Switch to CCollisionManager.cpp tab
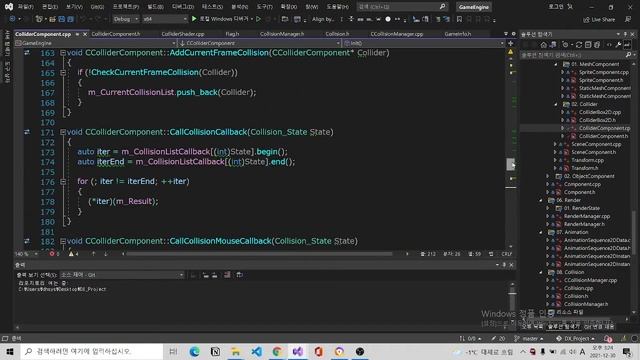The image size is (640, 360). (397, 34)
